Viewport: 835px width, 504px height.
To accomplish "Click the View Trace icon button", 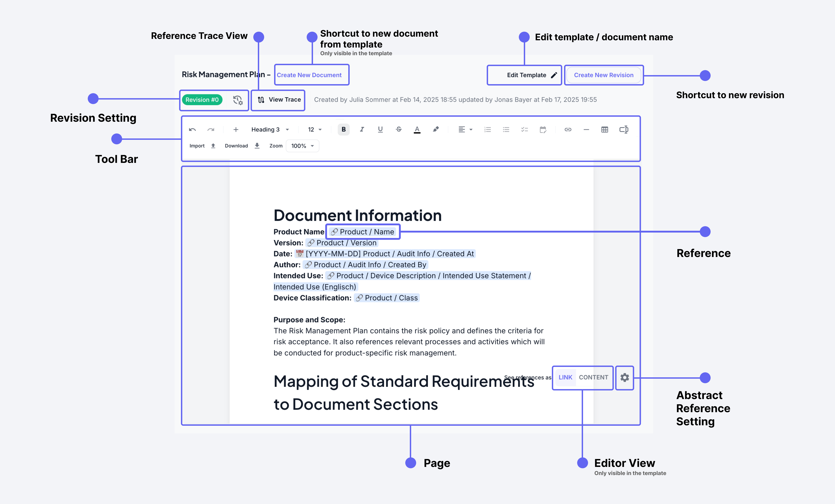I will (x=278, y=100).
